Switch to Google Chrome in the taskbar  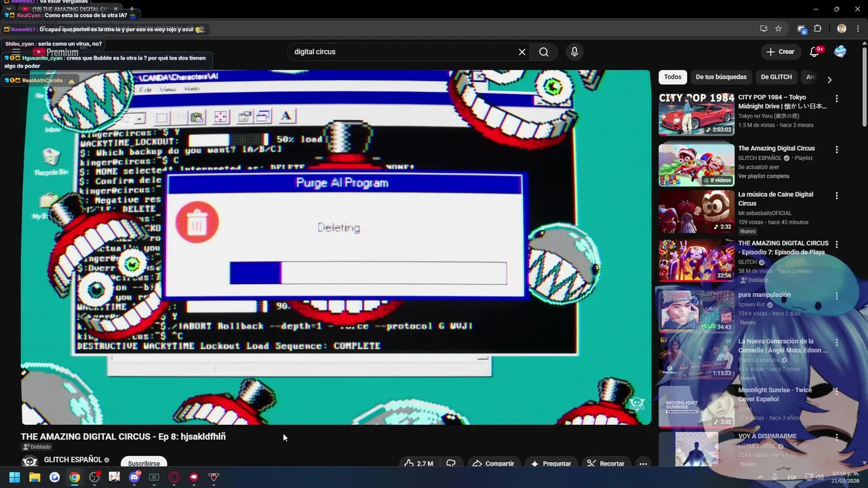75,477
